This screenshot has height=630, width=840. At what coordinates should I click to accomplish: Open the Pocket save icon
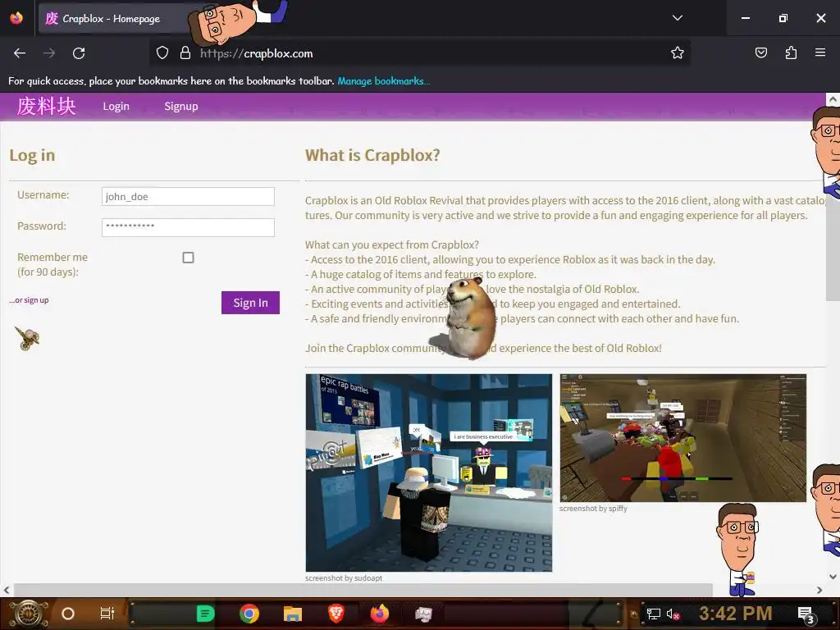tap(760, 52)
